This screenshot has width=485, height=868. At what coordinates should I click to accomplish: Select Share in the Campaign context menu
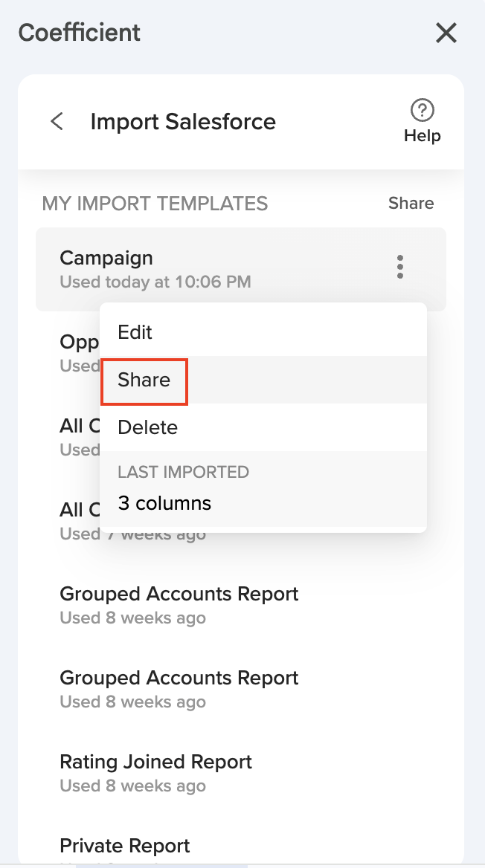pos(144,380)
